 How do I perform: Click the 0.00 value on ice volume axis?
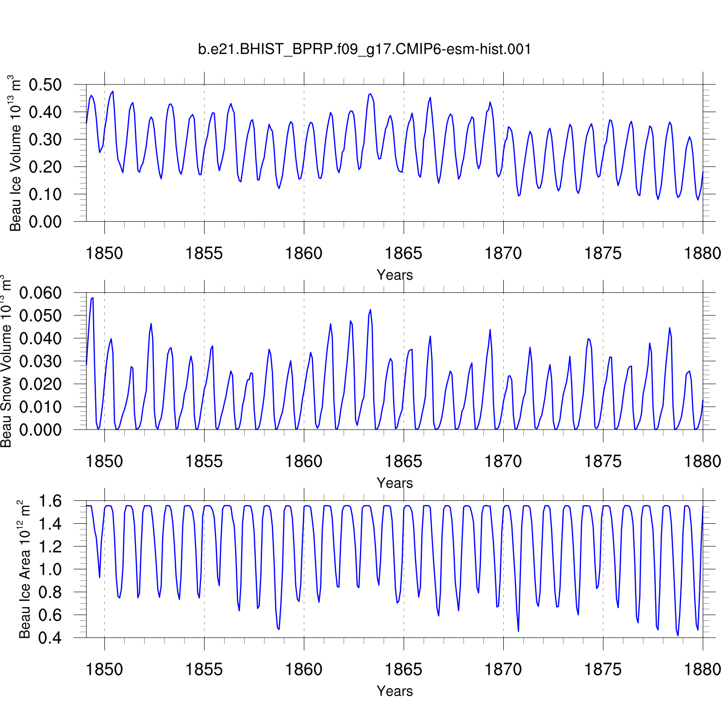[x=45, y=222]
